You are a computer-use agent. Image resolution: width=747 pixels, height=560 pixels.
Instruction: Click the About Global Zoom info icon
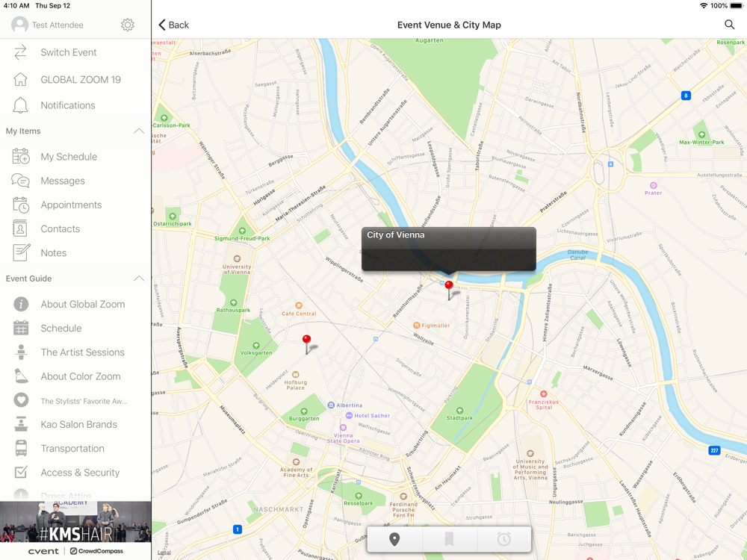click(x=21, y=305)
